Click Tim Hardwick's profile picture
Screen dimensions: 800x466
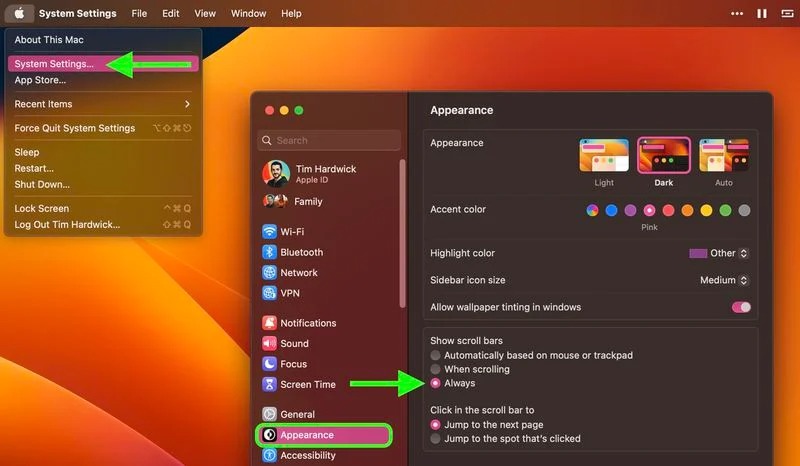tap(276, 174)
